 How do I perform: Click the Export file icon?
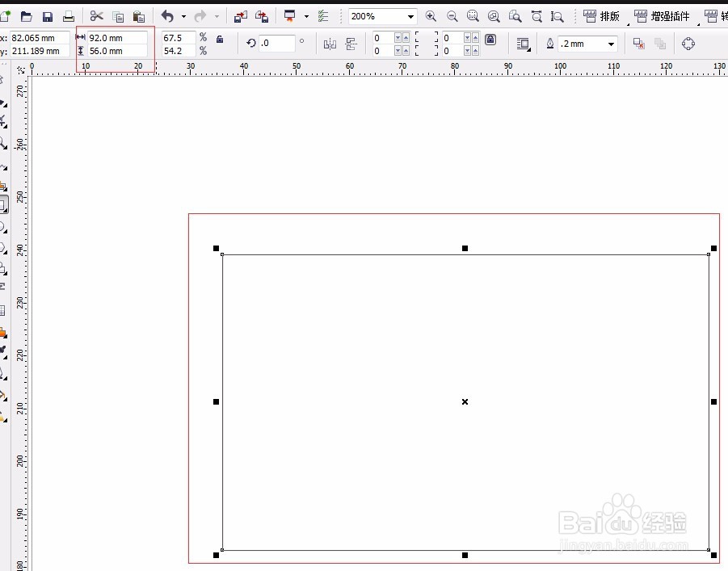[262, 17]
